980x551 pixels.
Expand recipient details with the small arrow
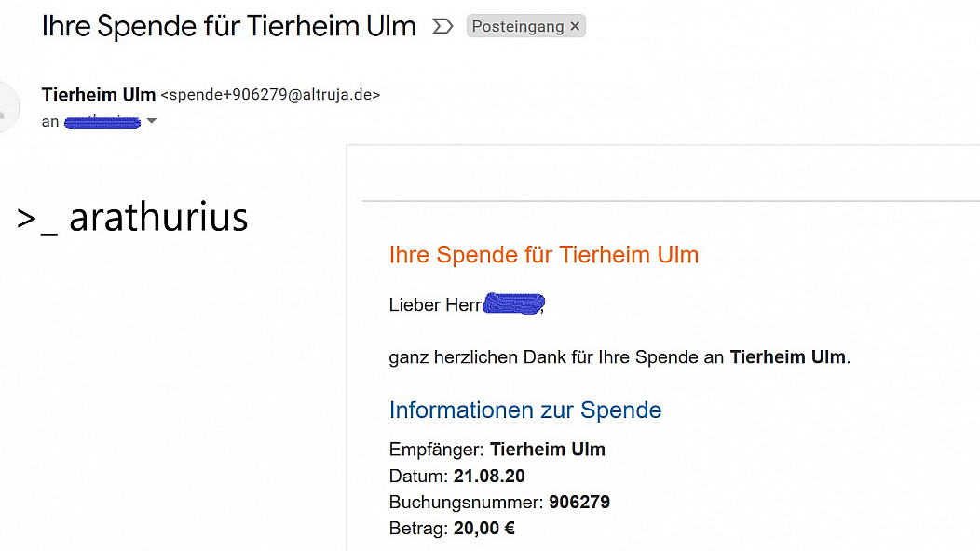point(151,121)
